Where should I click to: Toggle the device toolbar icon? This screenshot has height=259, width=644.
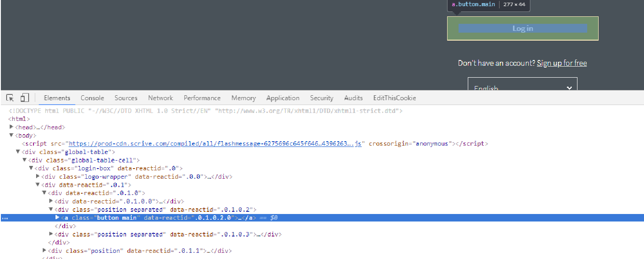coord(25,98)
